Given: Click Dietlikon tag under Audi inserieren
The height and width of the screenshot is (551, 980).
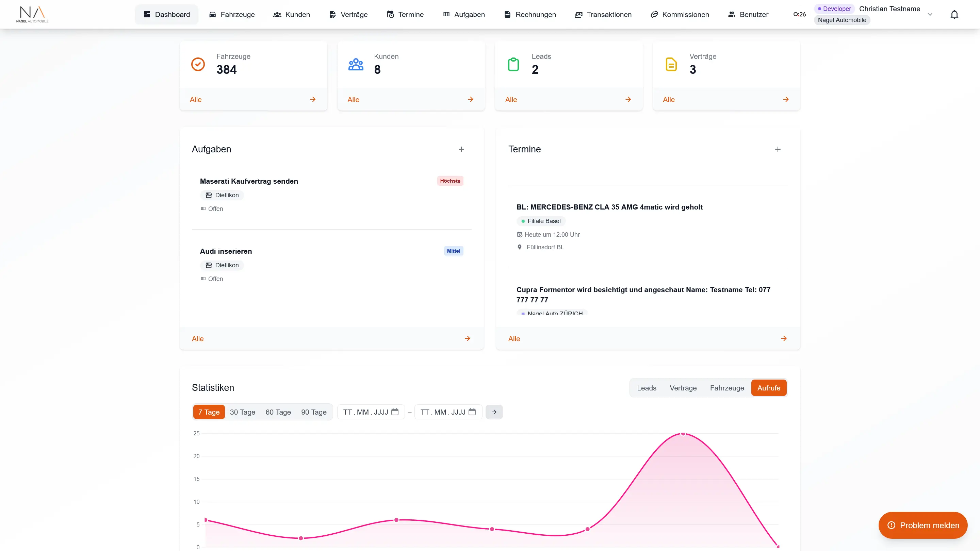Looking at the screenshot, I should tap(222, 265).
